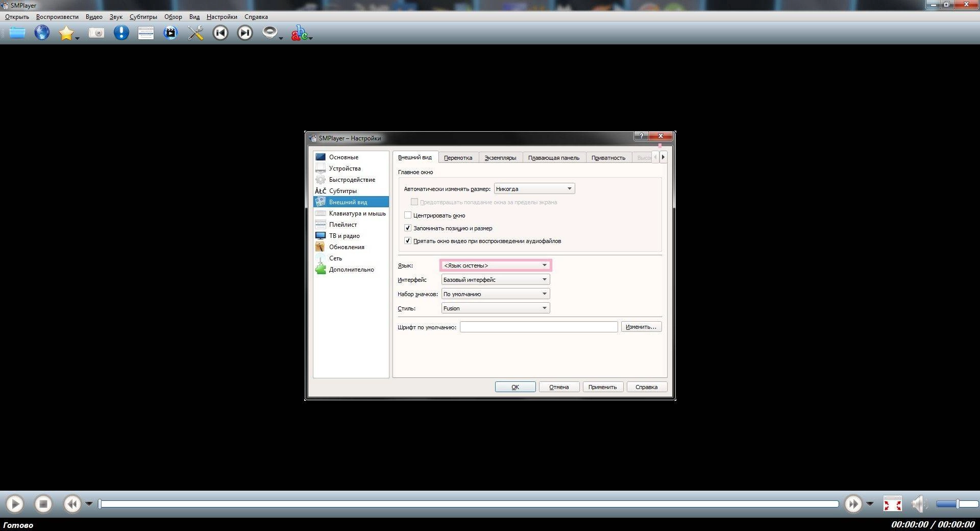The image size is (980, 531).
Task: Toggle Прятать окно видео при воспроизведении аудиофайлов
Action: tap(408, 241)
